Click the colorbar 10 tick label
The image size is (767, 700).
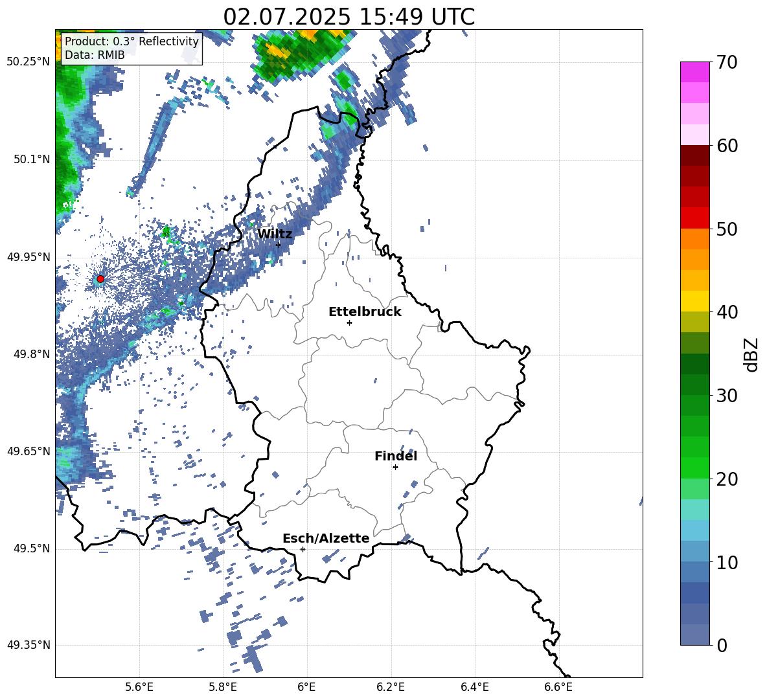click(x=727, y=562)
